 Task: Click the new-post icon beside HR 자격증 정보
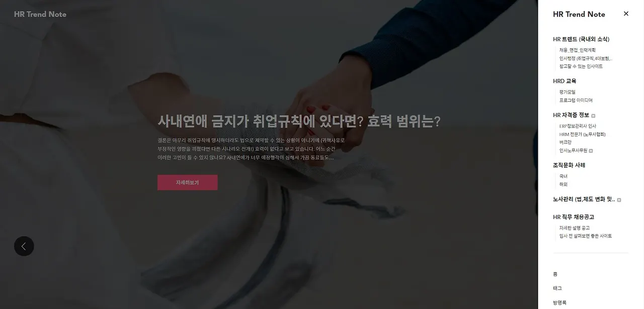(593, 116)
